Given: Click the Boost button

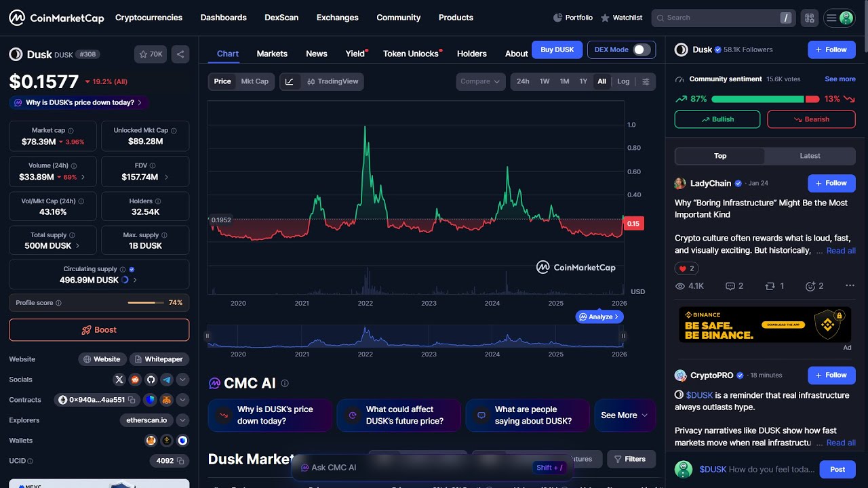Looking at the screenshot, I should click(x=99, y=330).
